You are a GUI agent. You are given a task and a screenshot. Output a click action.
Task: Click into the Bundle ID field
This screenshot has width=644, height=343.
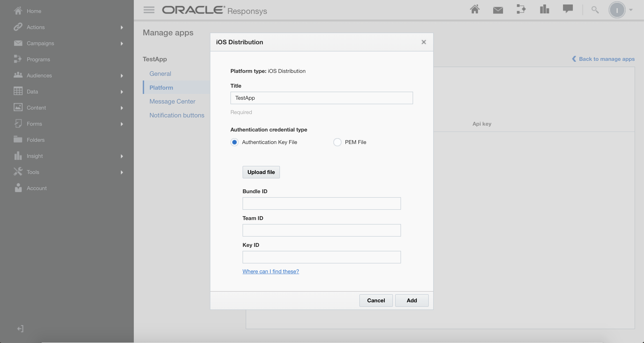pos(322,204)
